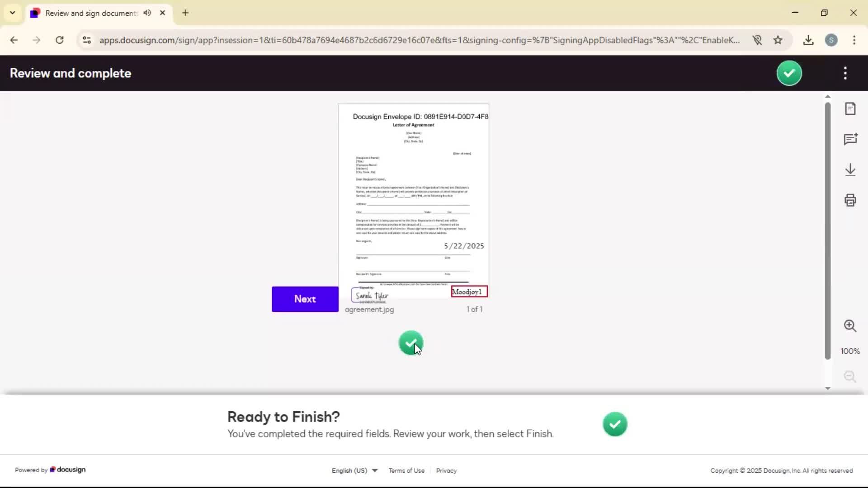
Task: Click the scrollbar up arrow
Action: pos(828,96)
